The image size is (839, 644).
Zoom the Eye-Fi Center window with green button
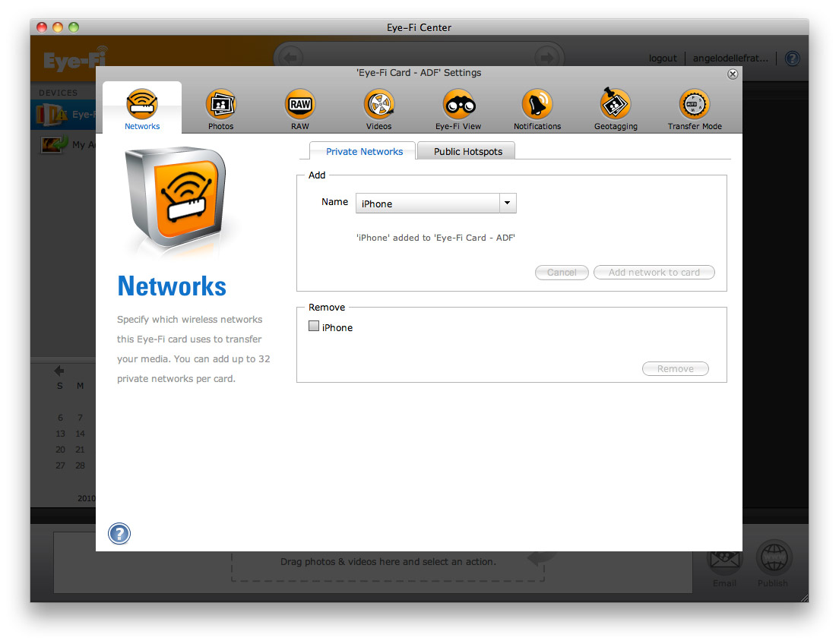74,27
